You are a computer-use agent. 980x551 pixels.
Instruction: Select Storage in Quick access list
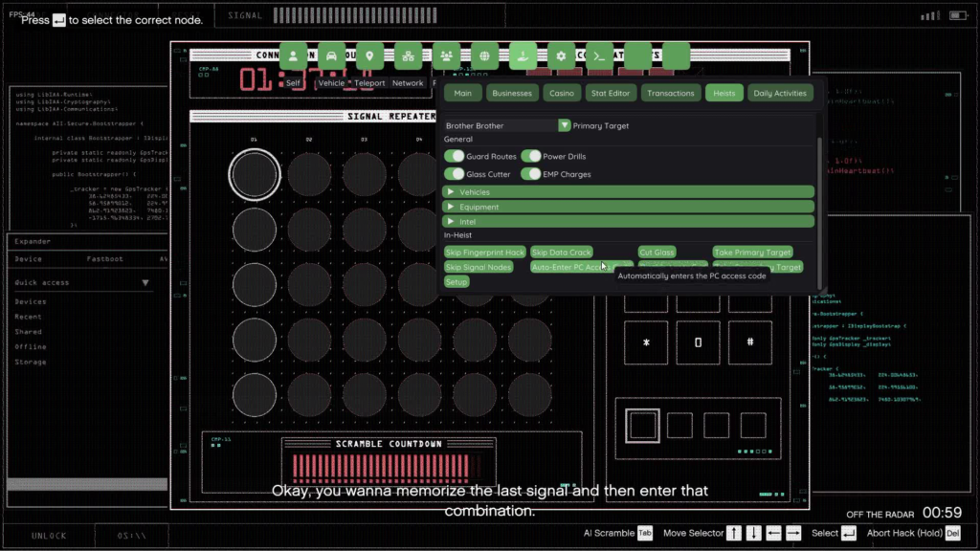pyautogui.click(x=31, y=362)
